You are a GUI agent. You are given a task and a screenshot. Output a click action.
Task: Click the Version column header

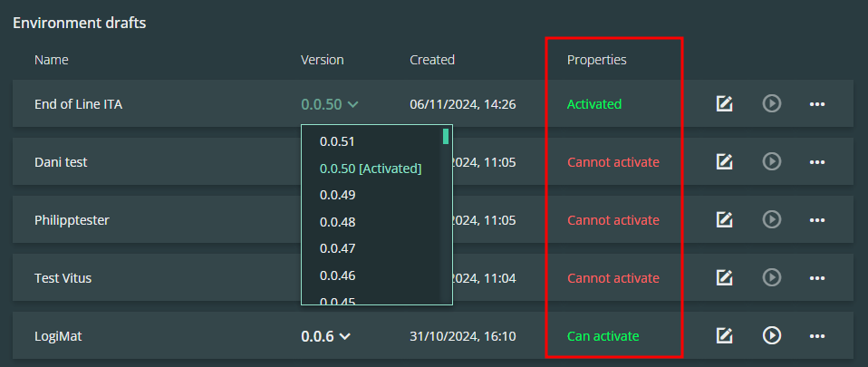coord(323,60)
